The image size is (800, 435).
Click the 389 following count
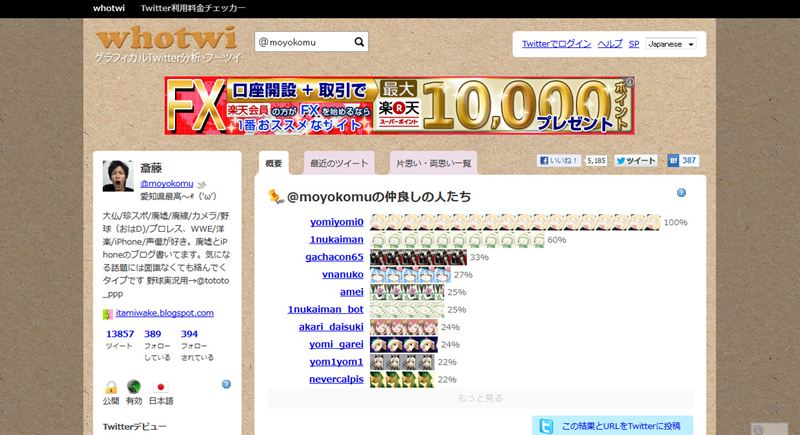pos(153,334)
